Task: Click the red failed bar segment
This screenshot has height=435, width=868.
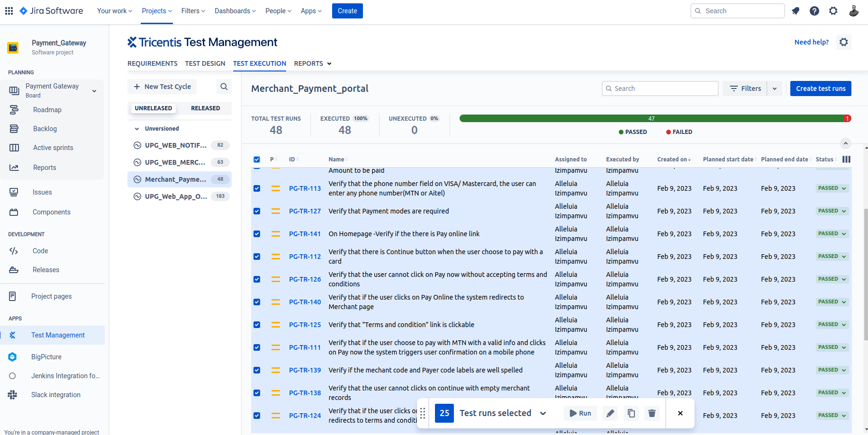Action: pyautogui.click(x=848, y=118)
